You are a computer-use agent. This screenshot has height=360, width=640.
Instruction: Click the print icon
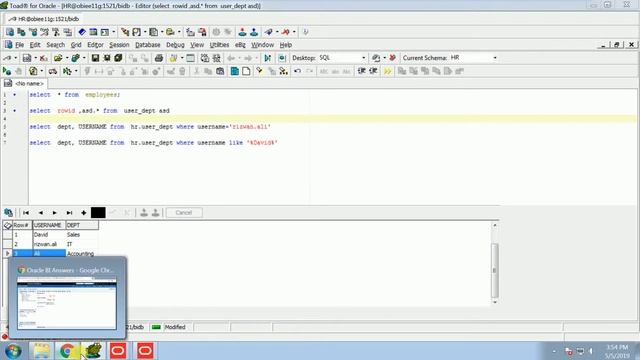point(159,58)
